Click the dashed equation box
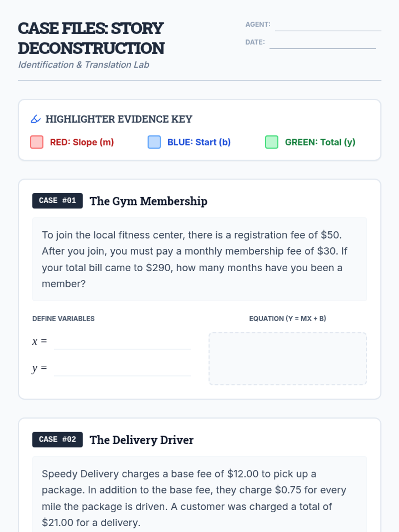Screen dimensions: 399x532 coord(288,359)
